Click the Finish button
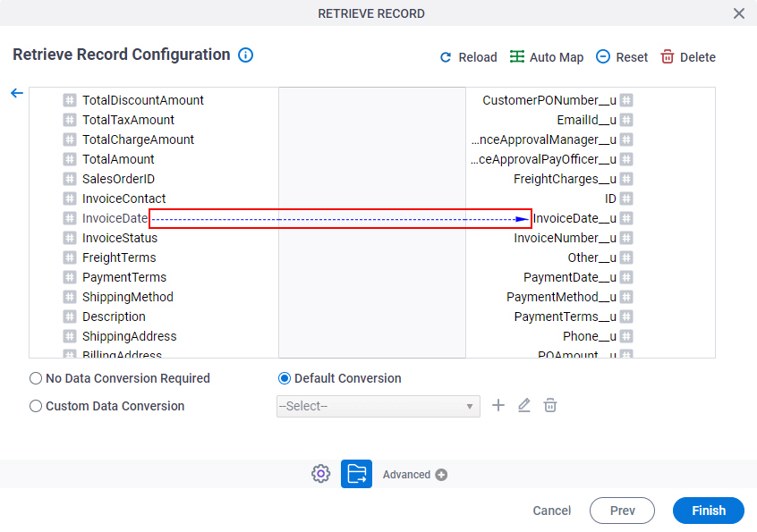This screenshot has height=532, width=757. point(709,511)
